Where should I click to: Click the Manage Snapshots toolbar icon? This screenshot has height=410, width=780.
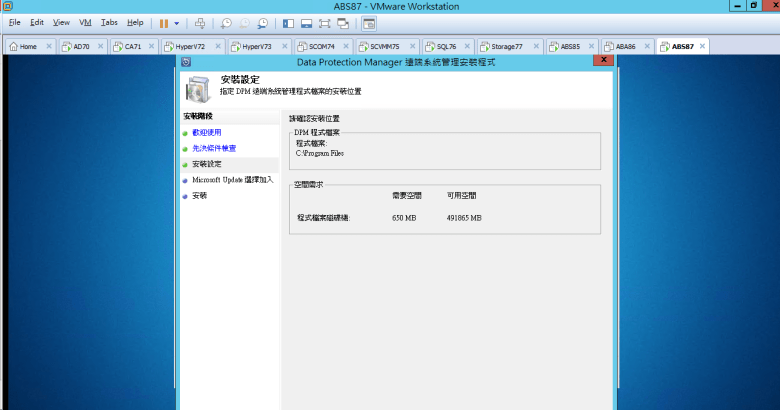pos(262,22)
